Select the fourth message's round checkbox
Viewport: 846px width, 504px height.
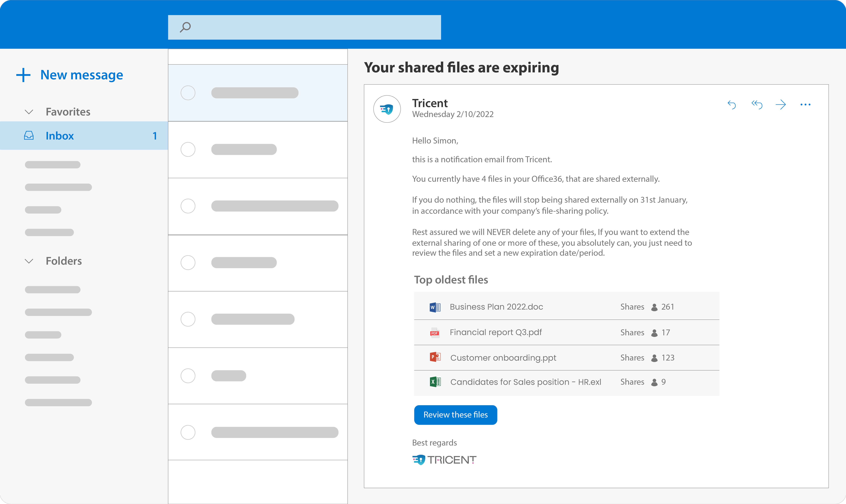click(x=188, y=263)
